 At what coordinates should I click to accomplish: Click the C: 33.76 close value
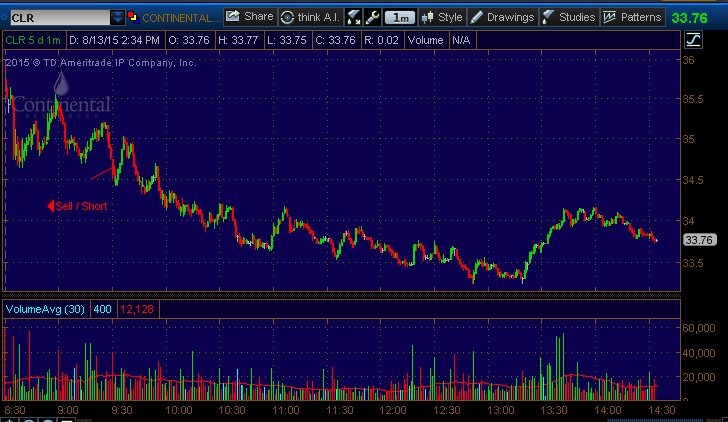tap(335, 40)
